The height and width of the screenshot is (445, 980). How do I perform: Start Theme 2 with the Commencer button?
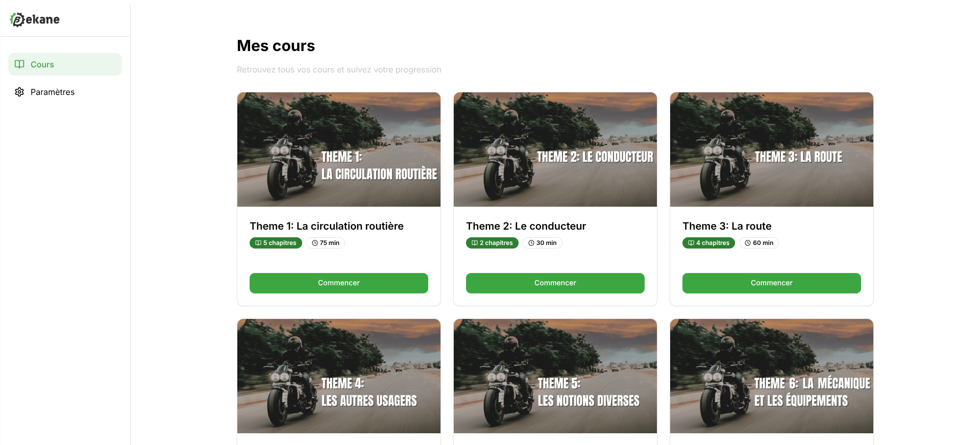pyautogui.click(x=555, y=283)
